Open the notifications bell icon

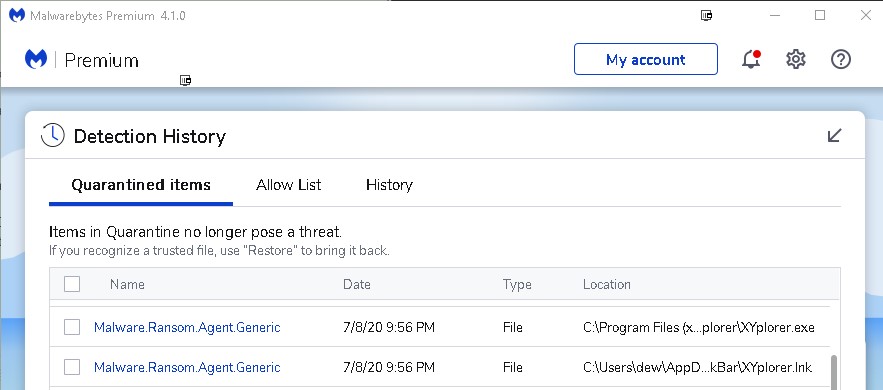(751, 59)
